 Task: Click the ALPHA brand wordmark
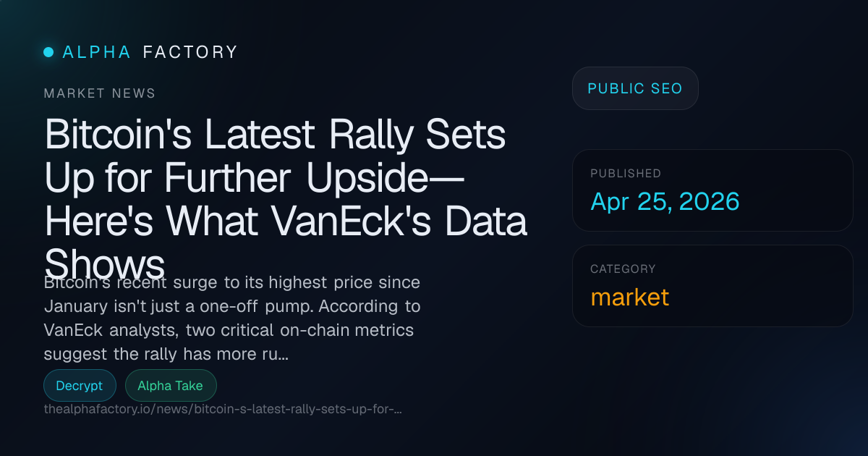point(97,52)
